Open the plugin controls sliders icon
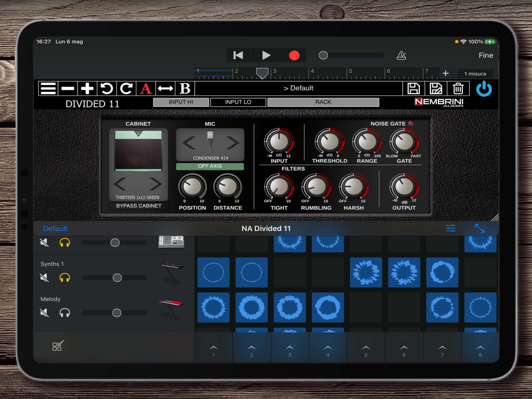The width and height of the screenshot is (532, 399). [x=451, y=228]
